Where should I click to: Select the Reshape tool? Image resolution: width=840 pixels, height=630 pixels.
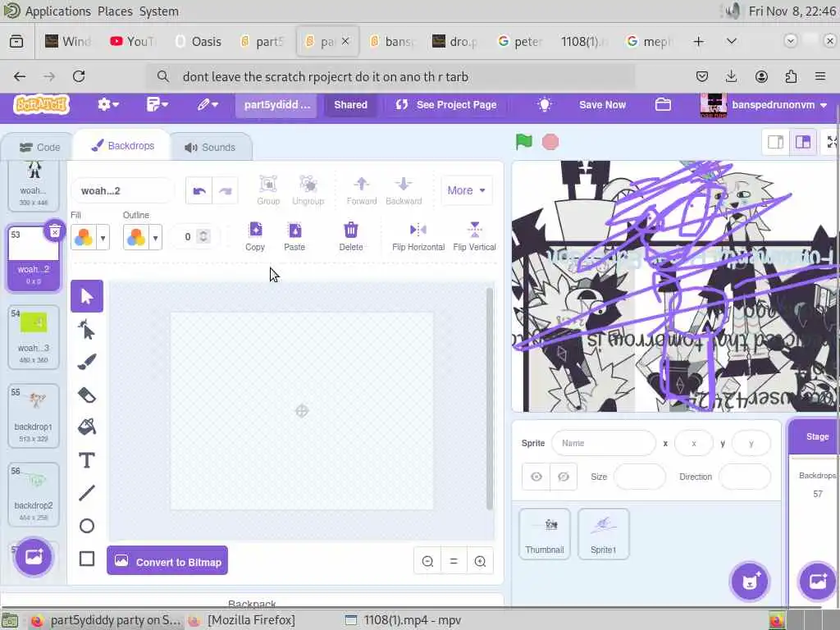pos(87,330)
